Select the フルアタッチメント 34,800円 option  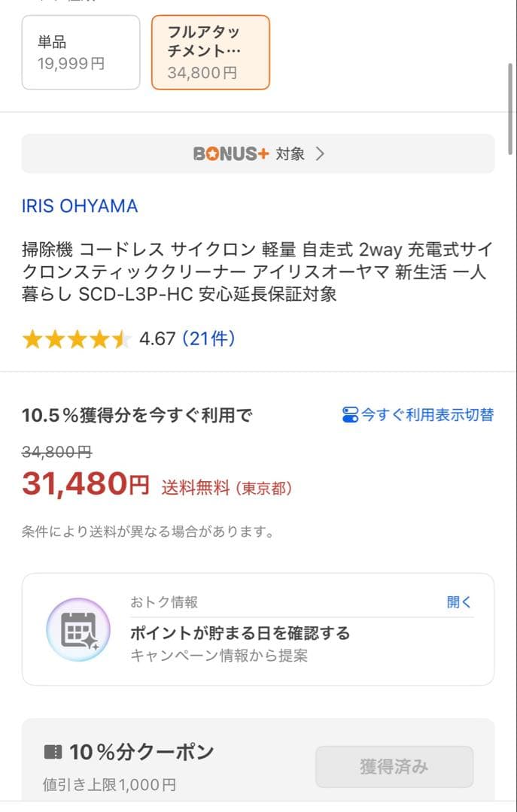[211, 52]
